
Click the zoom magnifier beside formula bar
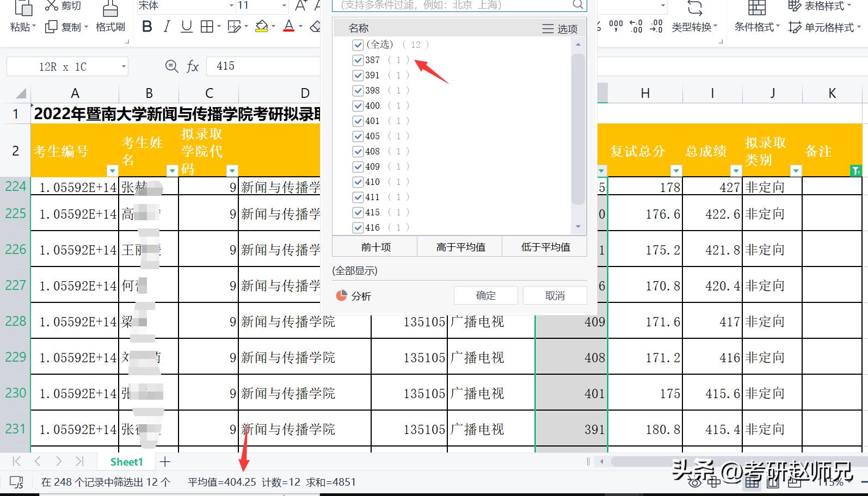(171, 66)
